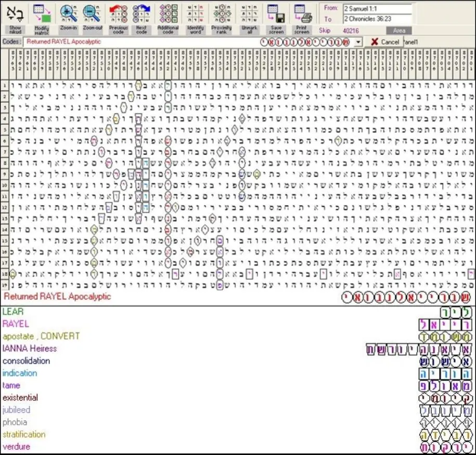The height and width of the screenshot is (455, 476).
Task: Select the tame legend entry
Action: (11, 385)
